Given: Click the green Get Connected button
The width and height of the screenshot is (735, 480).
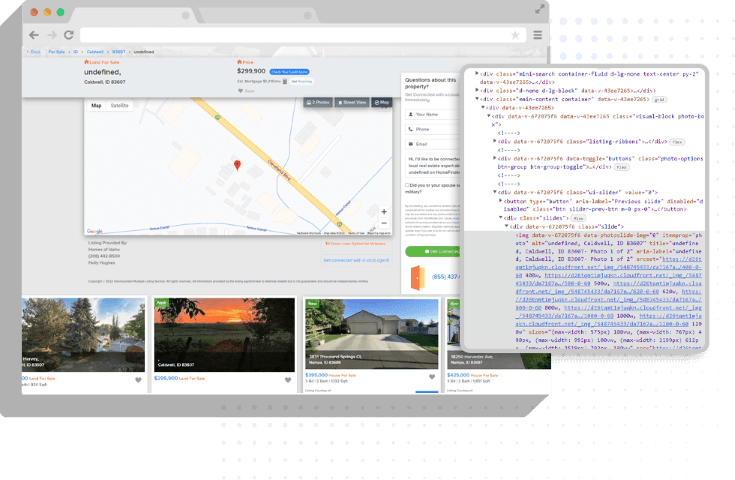Looking at the screenshot, I should [x=433, y=251].
